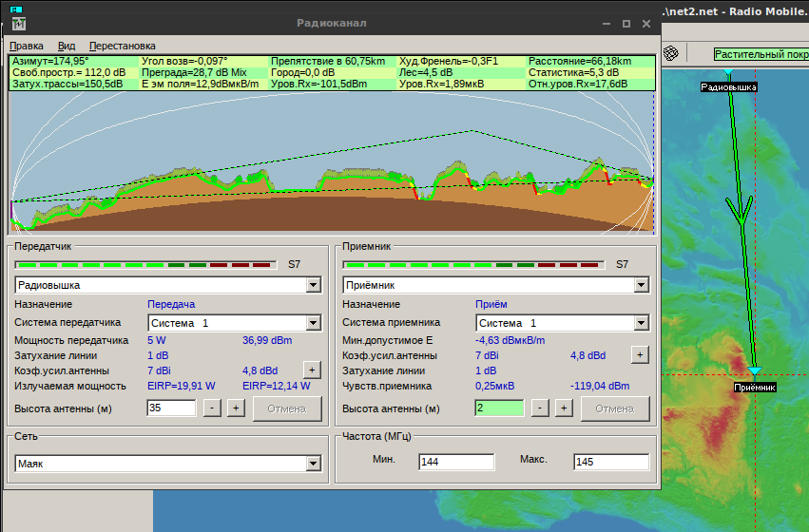The width and height of the screenshot is (809, 532).
Task: Click plus button beside transmitter antenna gain
Action: [312, 370]
